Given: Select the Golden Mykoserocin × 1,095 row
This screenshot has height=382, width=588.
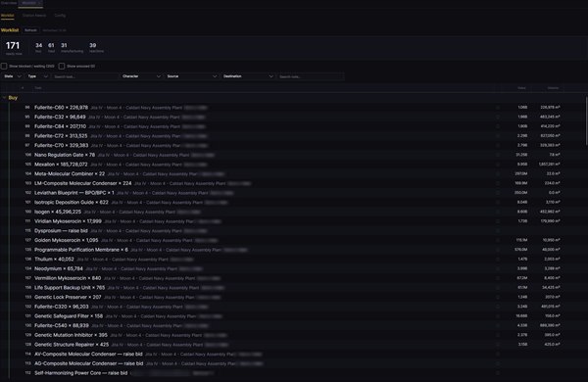Looking at the screenshot, I should [292, 240].
